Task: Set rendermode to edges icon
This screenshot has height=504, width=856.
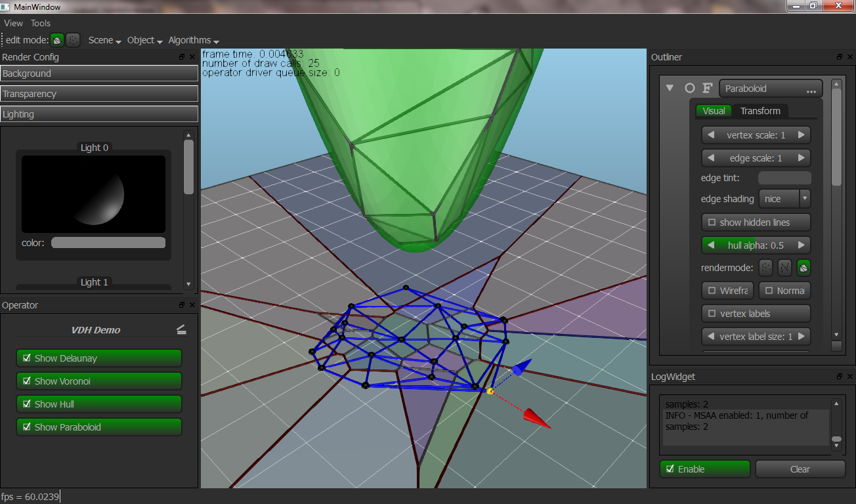Action: coord(784,268)
